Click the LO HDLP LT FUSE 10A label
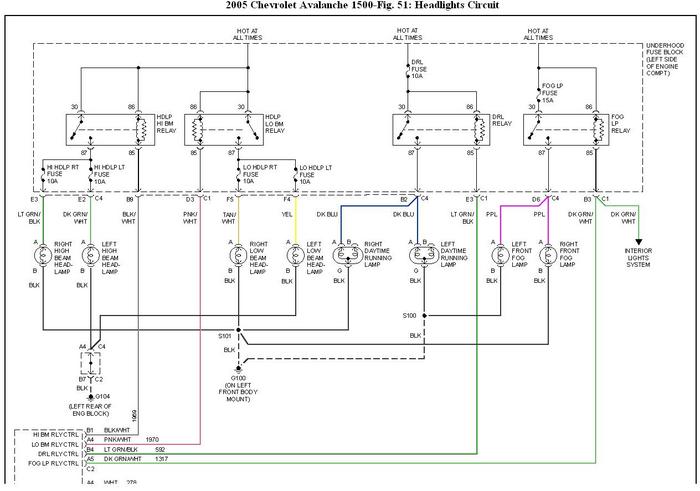The image size is (700, 491). 316,175
